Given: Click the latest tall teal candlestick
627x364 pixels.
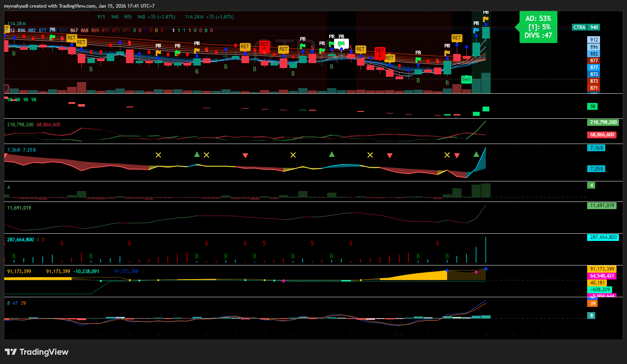Looking at the screenshot, I should pyautogui.click(x=486, y=33).
